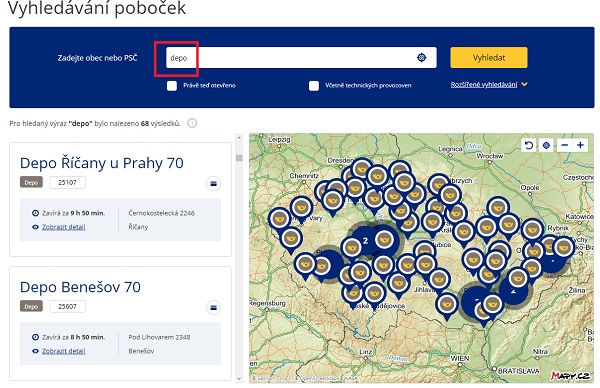
Task: Open the cluster marker labeled 2 near Prague
Action: click(x=365, y=240)
